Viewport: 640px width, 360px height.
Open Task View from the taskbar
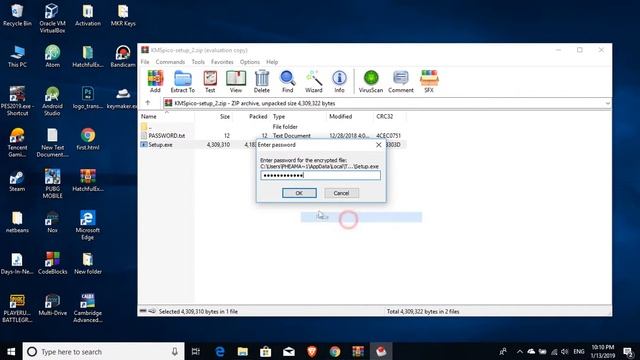click(196, 351)
